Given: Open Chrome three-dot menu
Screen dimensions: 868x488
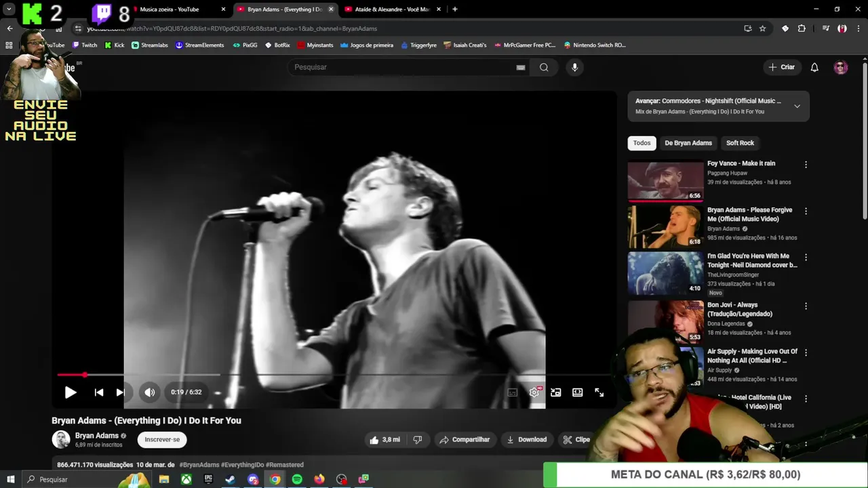Looking at the screenshot, I should tap(859, 28).
